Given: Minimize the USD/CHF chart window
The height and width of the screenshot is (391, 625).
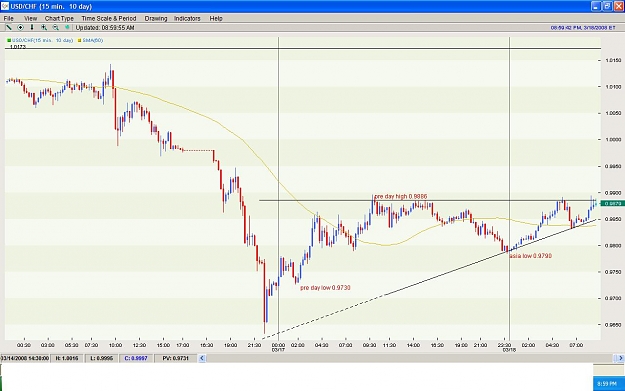Looking at the screenshot, I should click(596, 6).
